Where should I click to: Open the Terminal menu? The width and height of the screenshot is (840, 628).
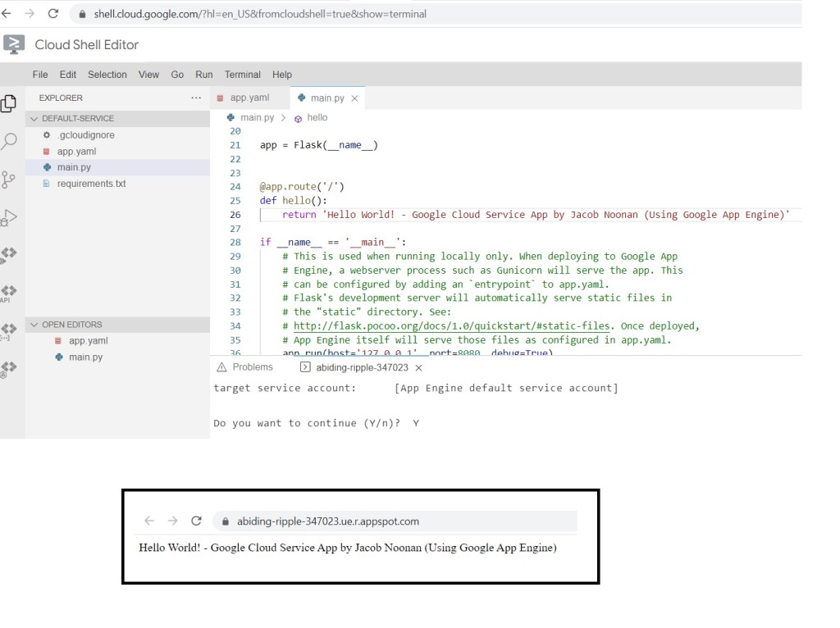[242, 75]
